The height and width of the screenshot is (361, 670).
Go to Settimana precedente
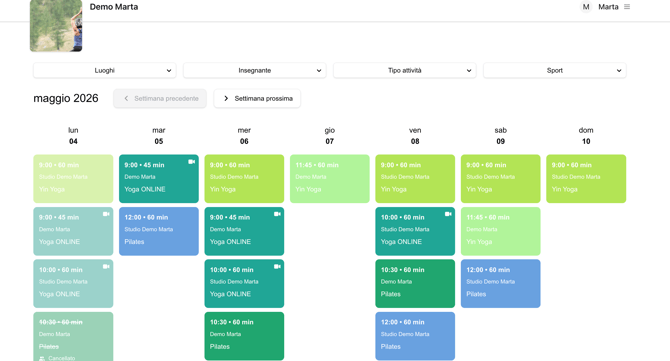(160, 98)
